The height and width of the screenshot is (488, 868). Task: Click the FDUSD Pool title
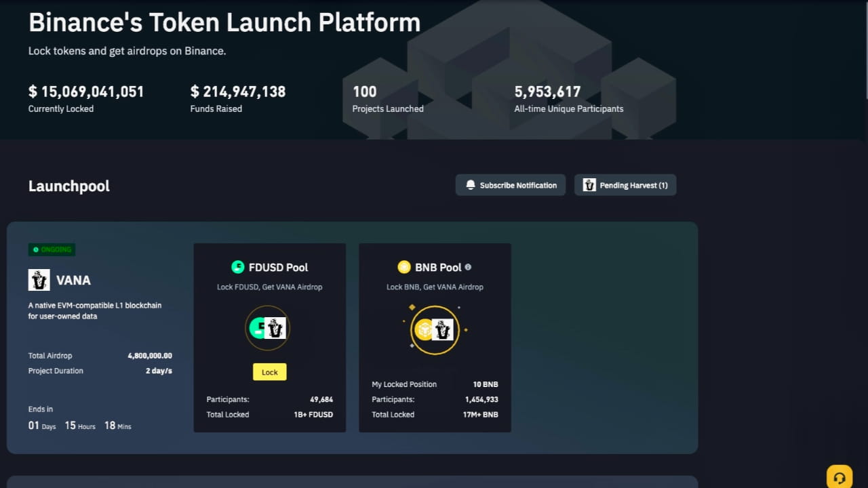(x=278, y=268)
